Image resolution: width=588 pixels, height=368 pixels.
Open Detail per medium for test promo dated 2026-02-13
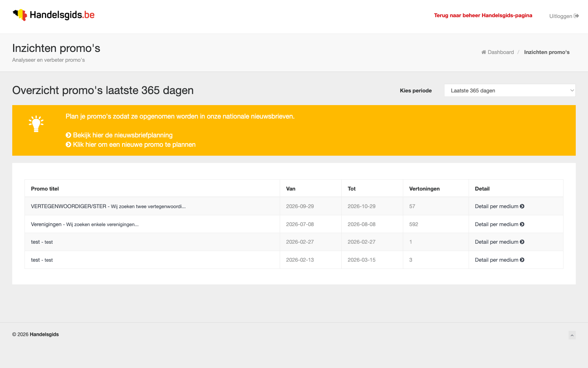(x=499, y=260)
